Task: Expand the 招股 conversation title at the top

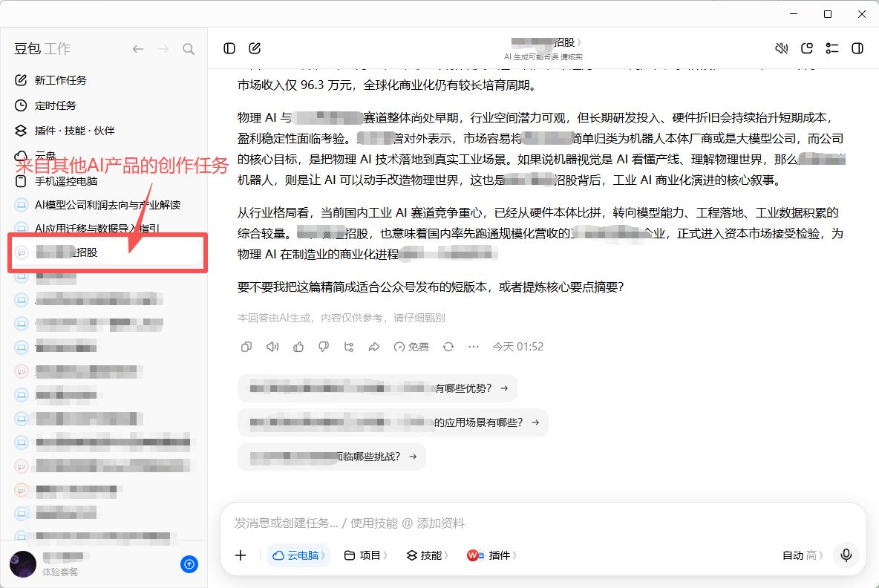Action: (x=546, y=42)
